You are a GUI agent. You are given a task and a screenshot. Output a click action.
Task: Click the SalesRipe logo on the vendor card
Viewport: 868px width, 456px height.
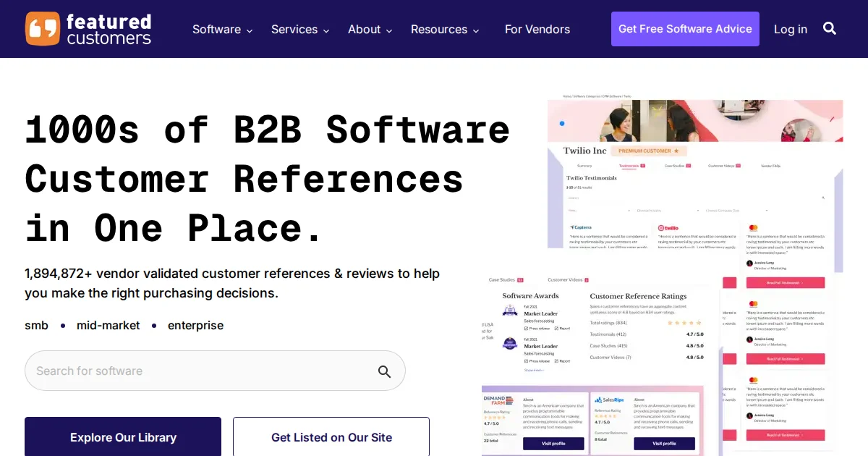608,400
